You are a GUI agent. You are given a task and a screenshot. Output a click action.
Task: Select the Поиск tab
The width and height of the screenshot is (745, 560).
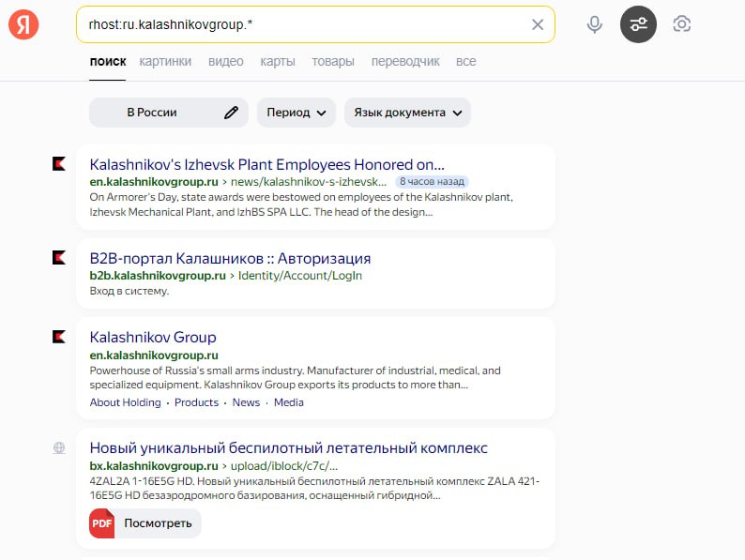click(x=108, y=62)
